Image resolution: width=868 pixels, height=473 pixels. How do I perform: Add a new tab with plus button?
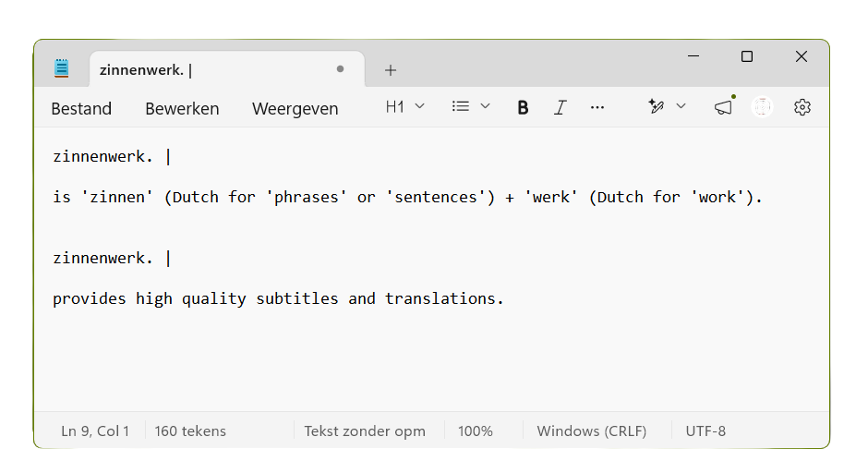pos(391,70)
